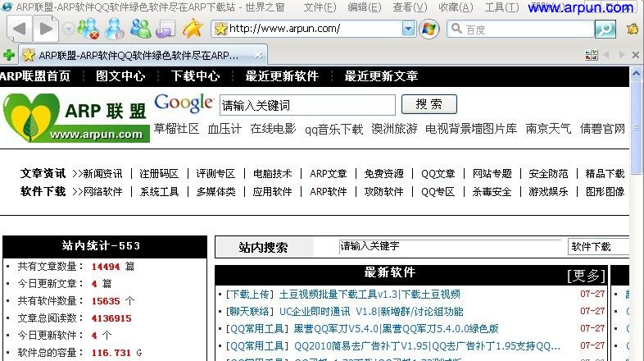Image resolution: width=644 pixels, height=361 pixels.
Task: Open the 收藏(A) menu
Action: (x=455, y=7)
